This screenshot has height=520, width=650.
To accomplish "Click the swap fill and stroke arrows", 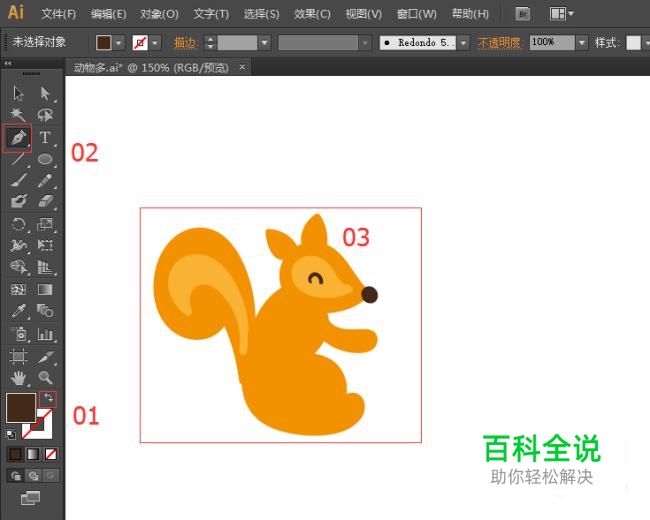I will [48, 399].
